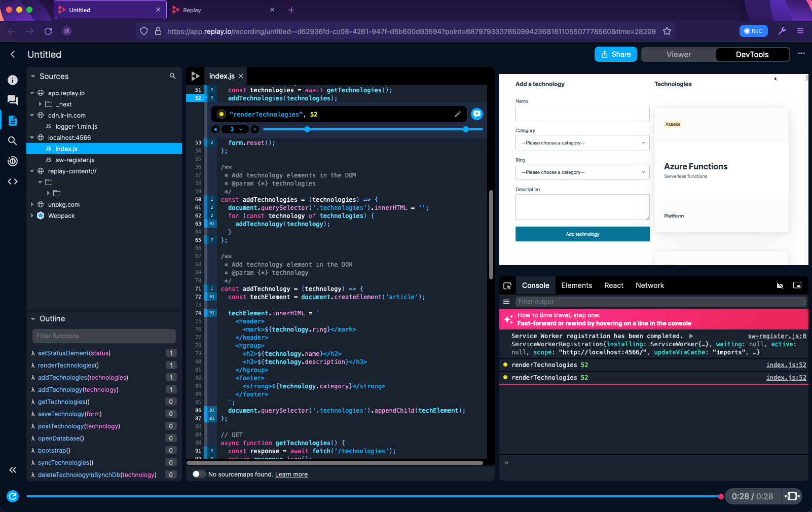Expand the _next folder
Image resolution: width=812 pixels, height=512 pixels.
point(40,104)
